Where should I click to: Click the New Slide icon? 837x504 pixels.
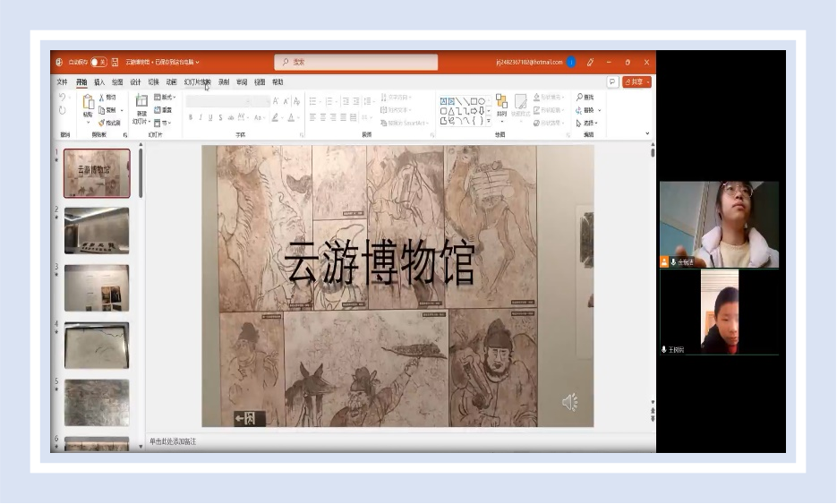[x=141, y=101]
